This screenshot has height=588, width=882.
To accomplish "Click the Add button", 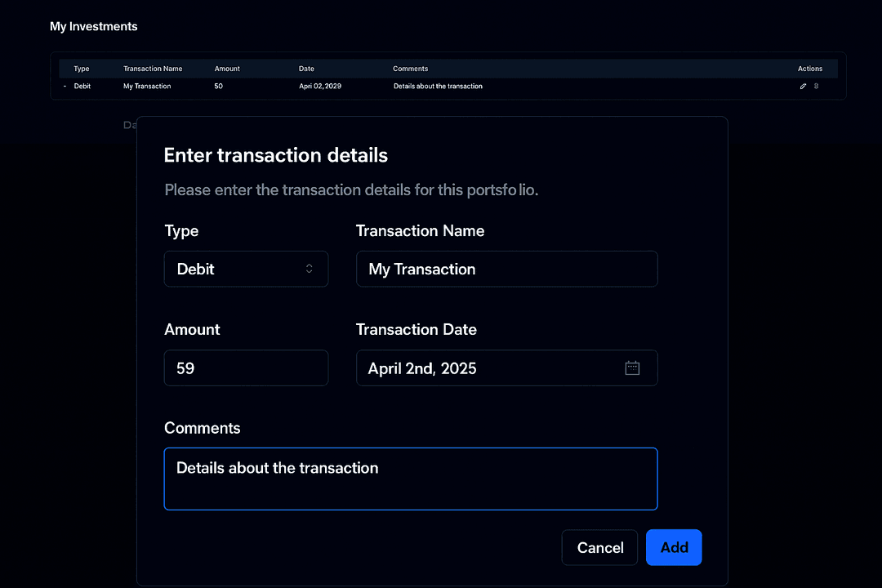I will tap(674, 547).
